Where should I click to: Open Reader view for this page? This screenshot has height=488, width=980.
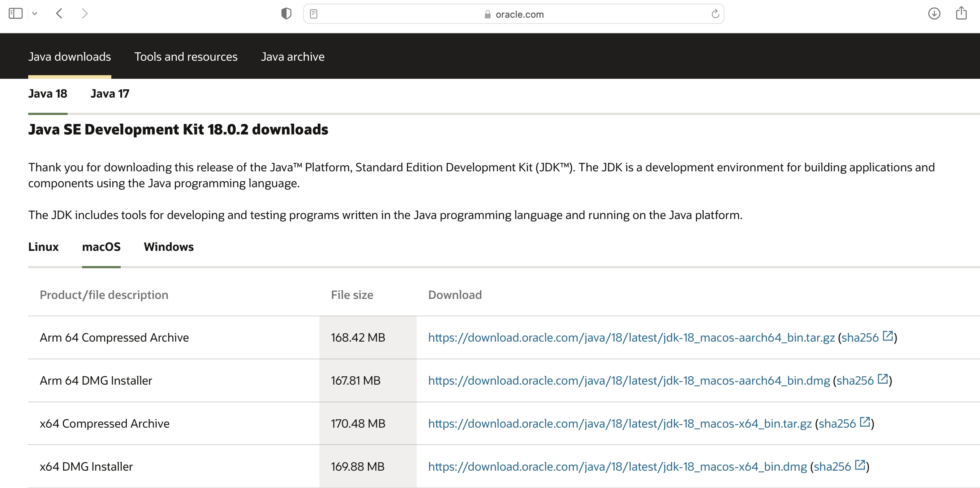click(314, 14)
